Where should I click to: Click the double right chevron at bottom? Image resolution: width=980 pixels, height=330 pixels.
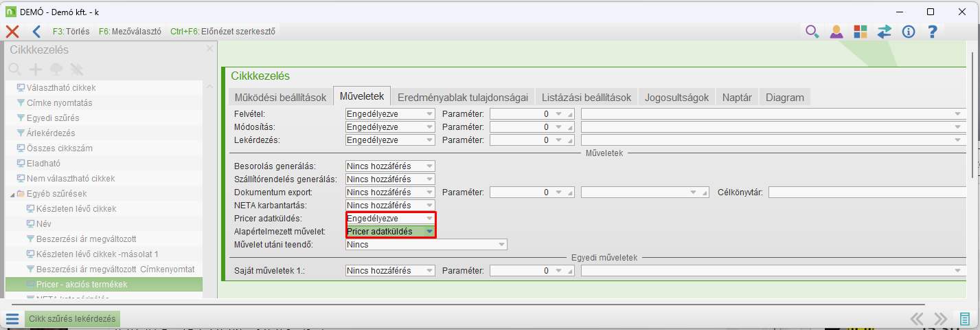[x=940, y=319]
